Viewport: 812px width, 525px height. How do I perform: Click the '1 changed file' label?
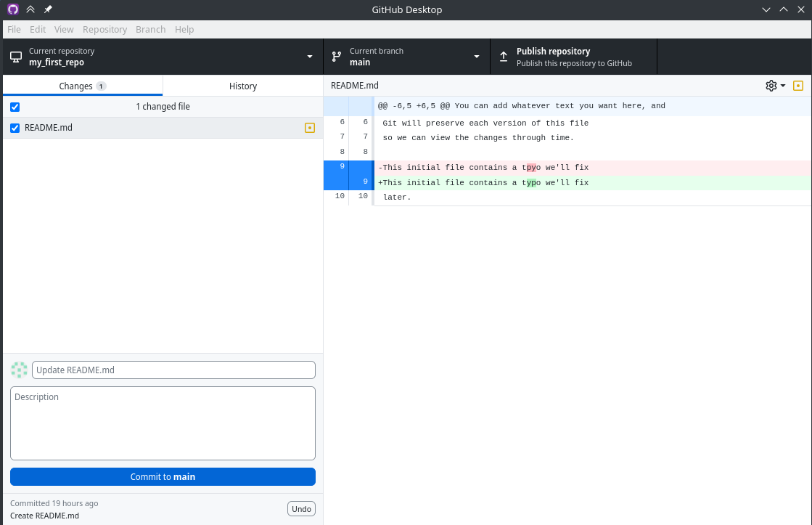(163, 106)
